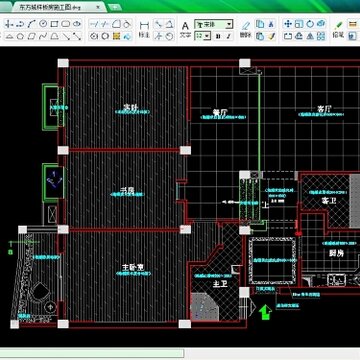Viewport: 360px width, 360px height.
Task: Click the 标注 dimension tool
Action: click(144, 29)
